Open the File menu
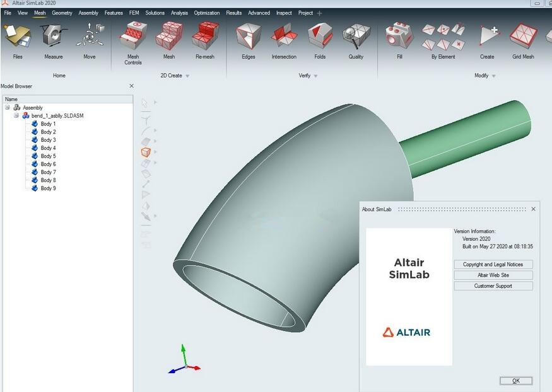This screenshot has width=552, height=392. pos(8,13)
